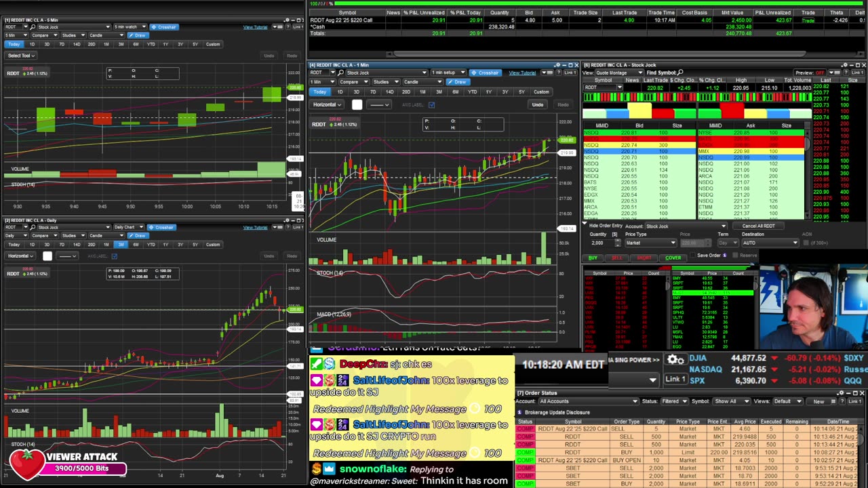868x488 pixels.
Task: Click the symbol search magnifier in the 1 Min chart
Action: (x=342, y=73)
